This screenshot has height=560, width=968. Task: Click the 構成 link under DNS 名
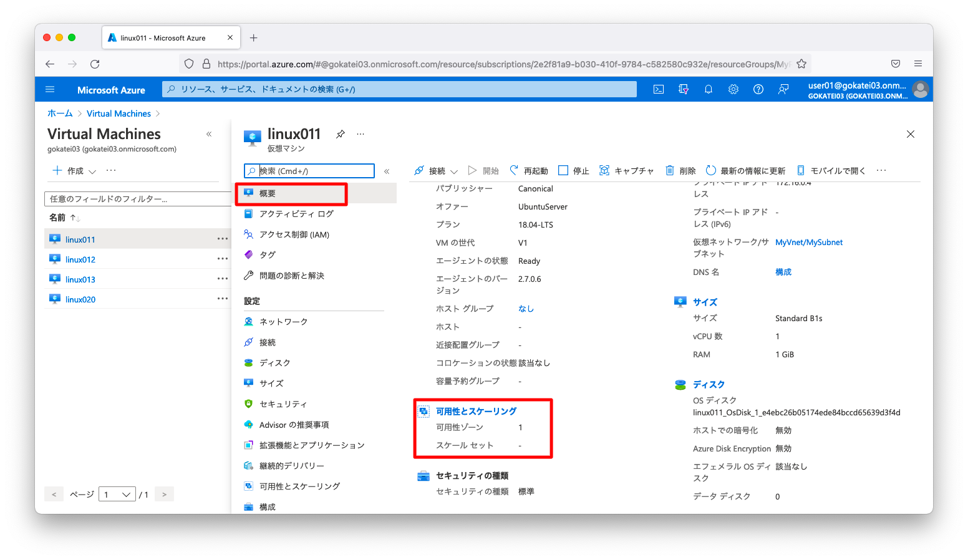783,271
